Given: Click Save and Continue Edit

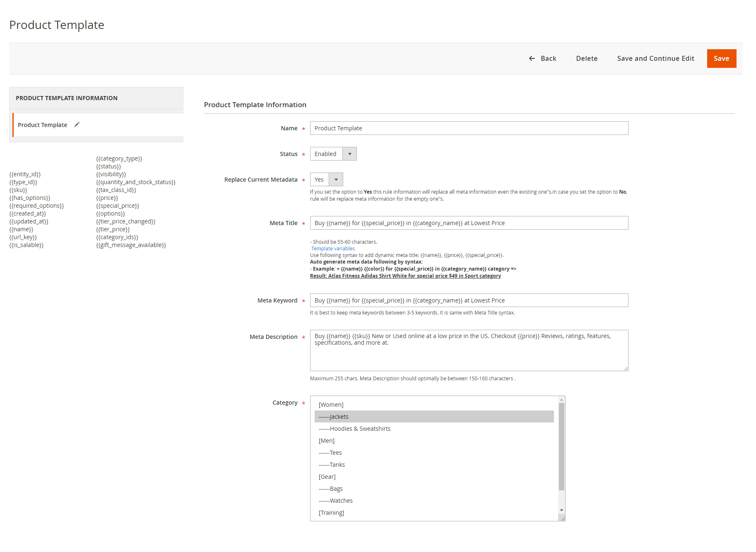Looking at the screenshot, I should click(x=655, y=58).
